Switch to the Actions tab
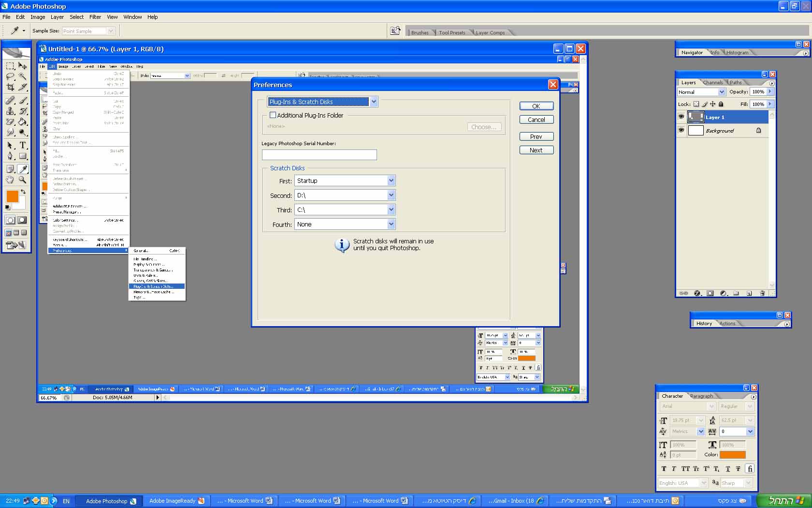 point(727,323)
